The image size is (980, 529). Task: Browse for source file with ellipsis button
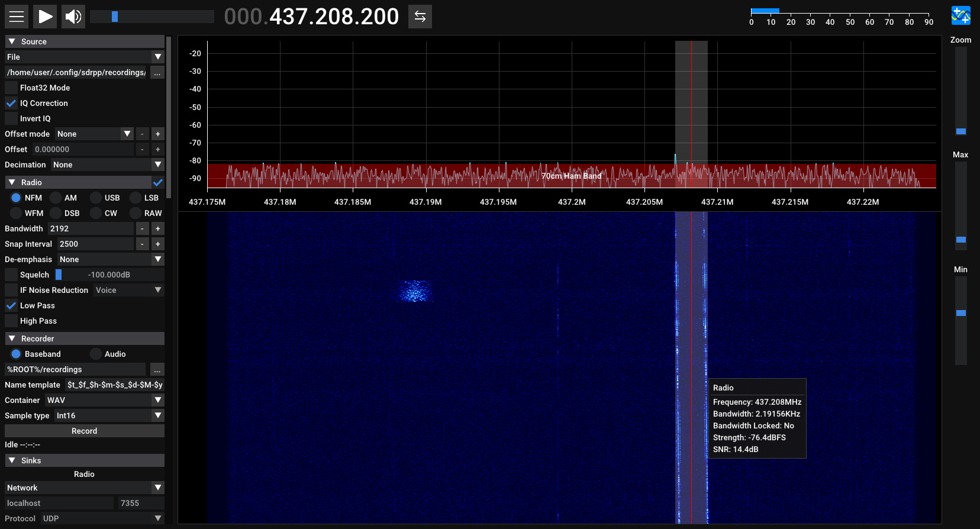(x=157, y=73)
